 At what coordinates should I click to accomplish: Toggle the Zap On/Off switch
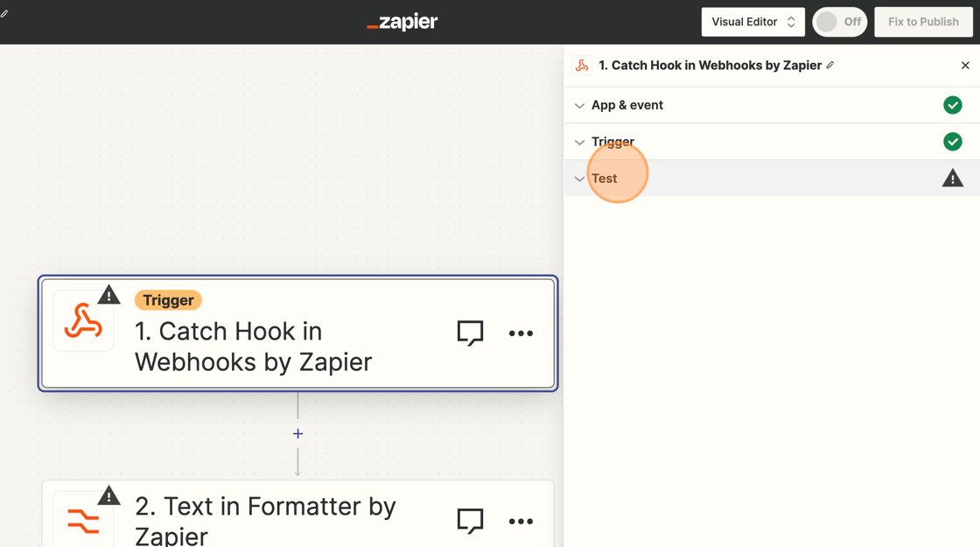(x=839, y=22)
